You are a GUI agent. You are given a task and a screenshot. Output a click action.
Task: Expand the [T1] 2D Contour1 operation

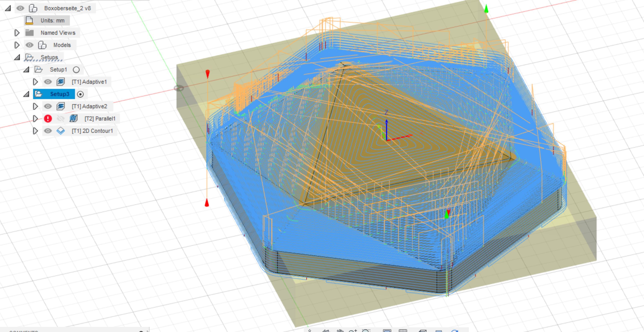35,131
